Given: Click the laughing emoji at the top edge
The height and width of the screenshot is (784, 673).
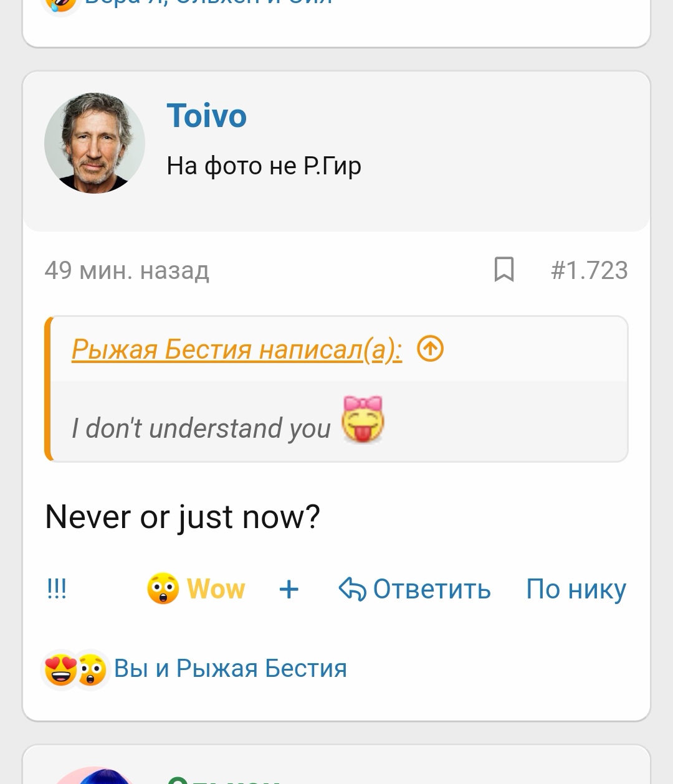Looking at the screenshot, I should (60, 4).
